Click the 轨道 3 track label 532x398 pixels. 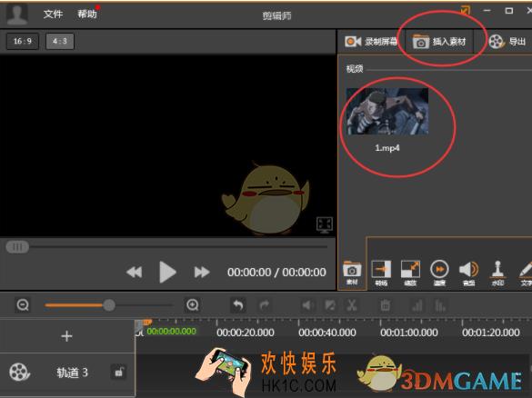point(72,373)
